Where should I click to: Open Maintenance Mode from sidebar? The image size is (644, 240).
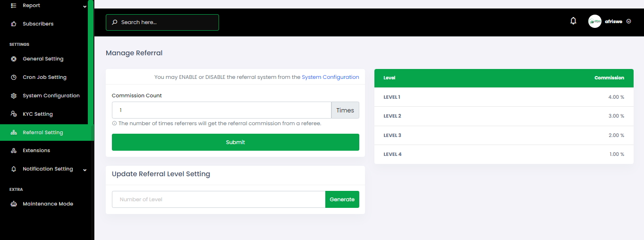point(48,204)
